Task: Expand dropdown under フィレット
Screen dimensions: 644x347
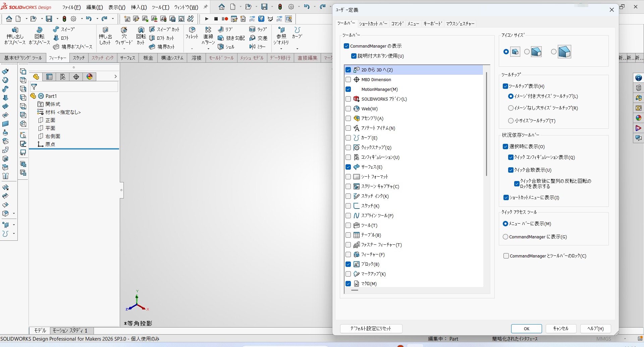Action: point(192,49)
